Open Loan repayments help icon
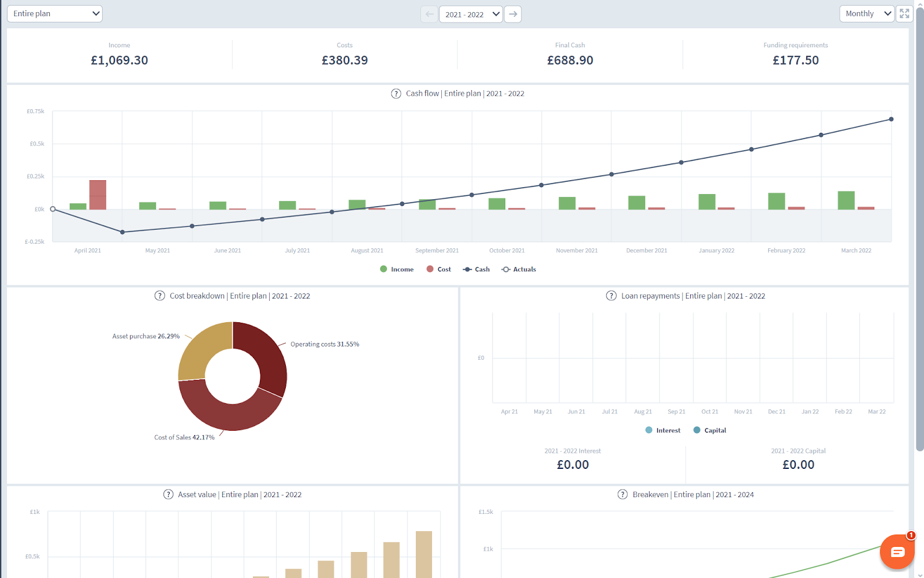This screenshot has height=578, width=924. pyautogui.click(x=611, y=296)
